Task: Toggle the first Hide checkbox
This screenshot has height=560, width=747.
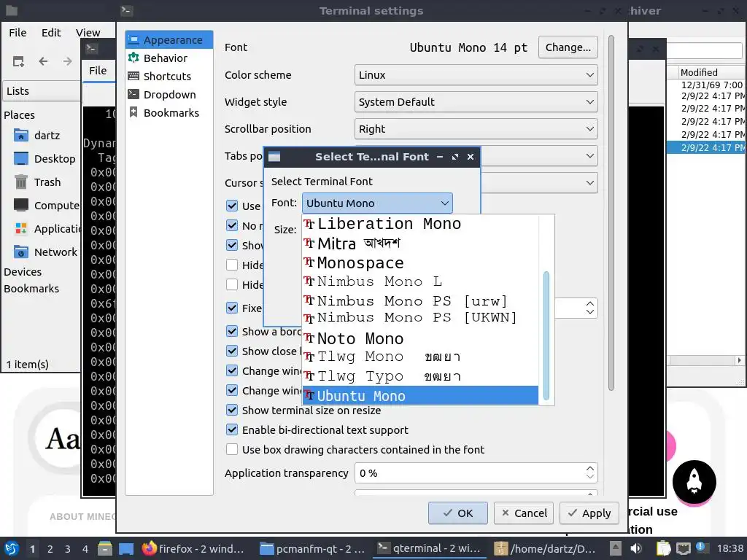Action: (232, 265)
